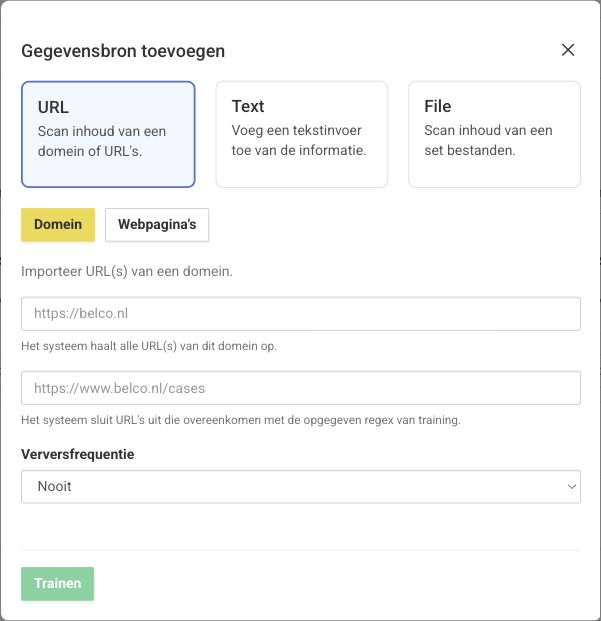Open the Webpagina's tab
Image resolution: width=601 pixels, height=621 pixels.
click(157, 225)
